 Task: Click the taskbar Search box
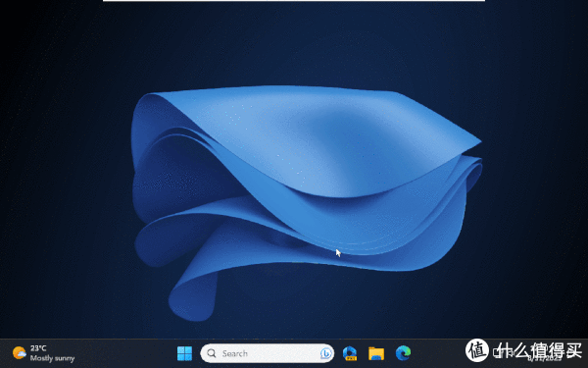(267, 353)
